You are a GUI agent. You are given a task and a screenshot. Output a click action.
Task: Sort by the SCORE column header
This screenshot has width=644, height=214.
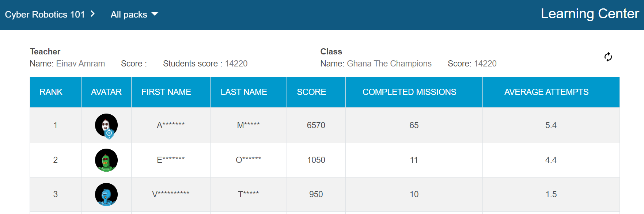pos(311,92)
